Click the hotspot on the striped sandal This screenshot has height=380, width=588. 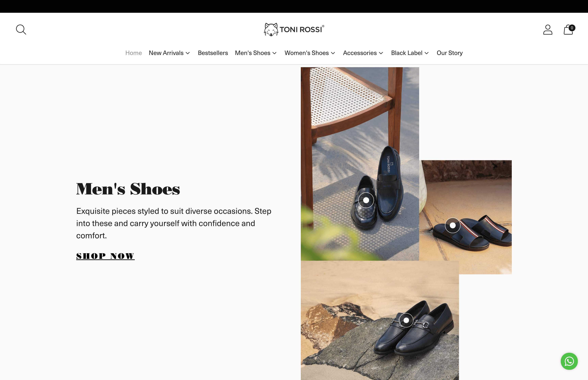pos(453,225)
